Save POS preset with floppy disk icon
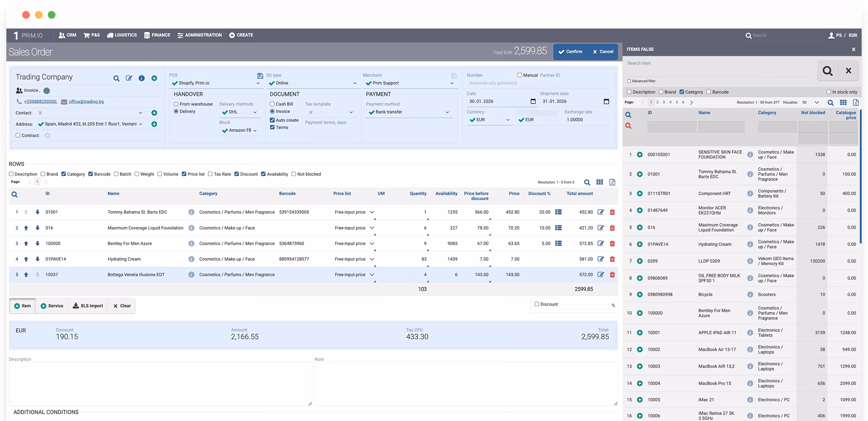The width and height of the screenshot is (868, 421). (260, 76)
